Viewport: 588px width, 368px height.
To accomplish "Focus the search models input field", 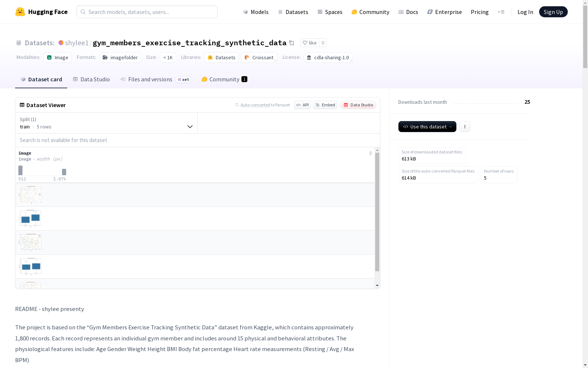I will click(147, 12).
